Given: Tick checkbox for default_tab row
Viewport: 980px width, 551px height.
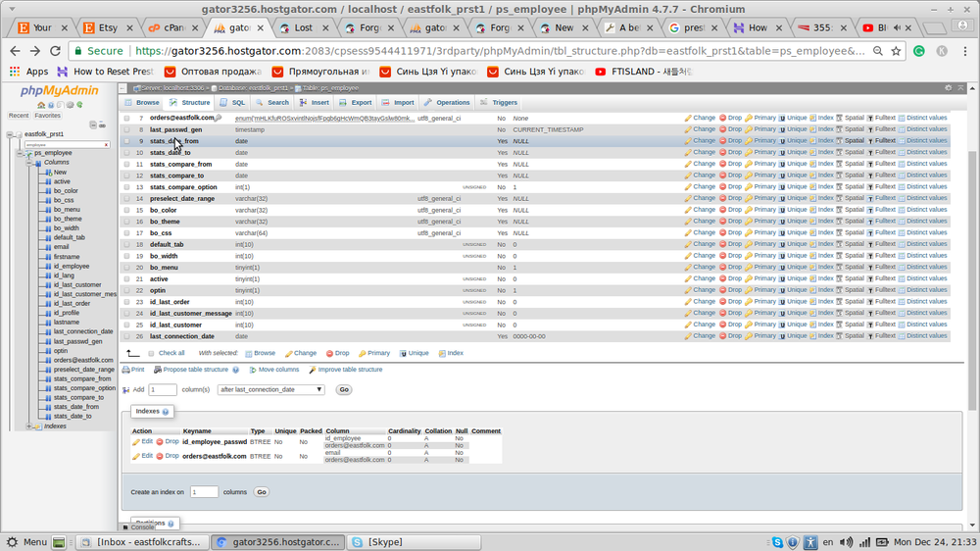Looking at the screenshot, I should point(126,244).
